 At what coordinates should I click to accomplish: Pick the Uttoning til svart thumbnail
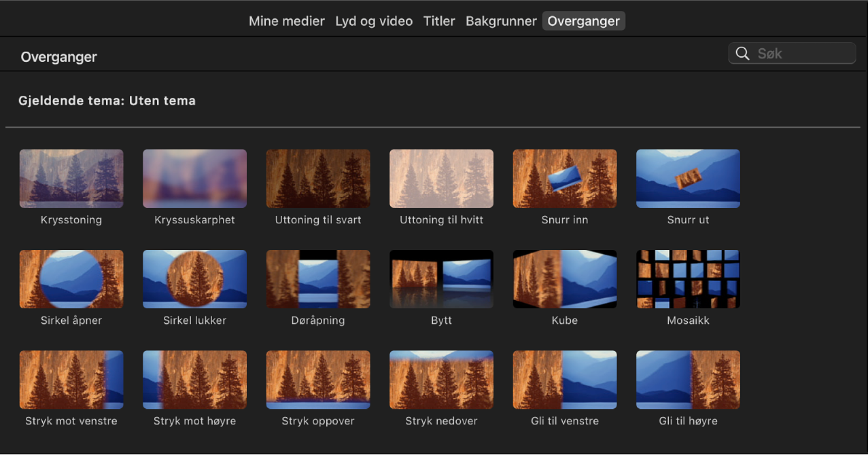(x=318, y=179)
